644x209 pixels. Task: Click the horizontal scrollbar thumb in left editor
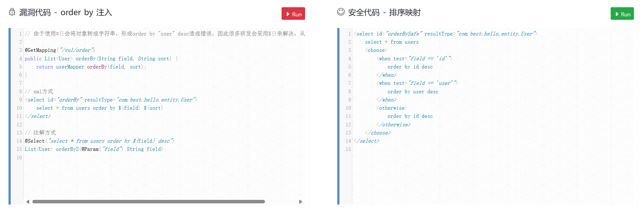[148, 202]
